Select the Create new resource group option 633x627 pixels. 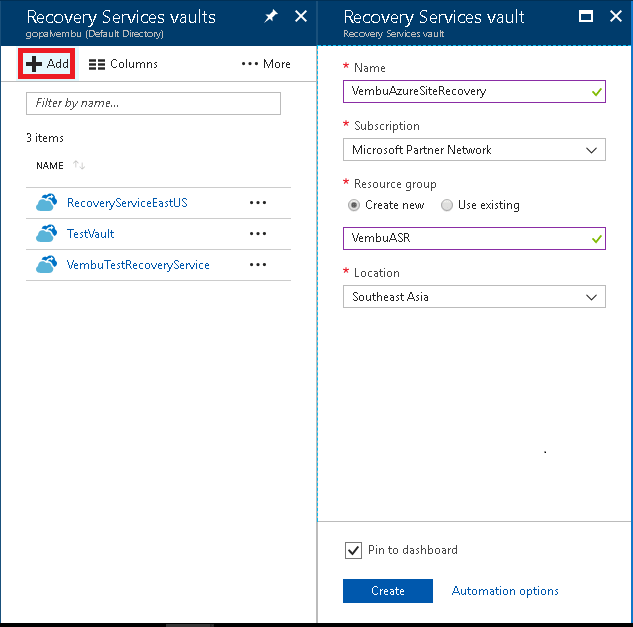[354, 205]
